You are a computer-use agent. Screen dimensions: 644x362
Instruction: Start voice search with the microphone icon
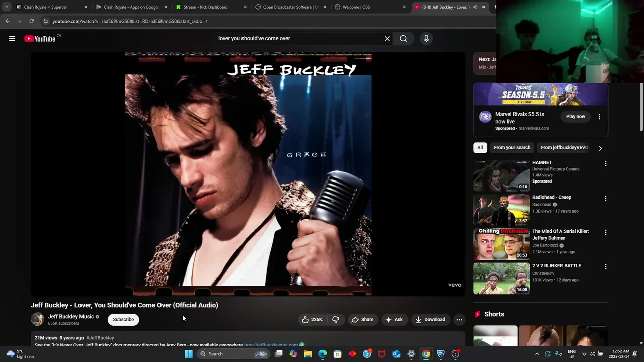pyautogui.click(x=426, y=39)
